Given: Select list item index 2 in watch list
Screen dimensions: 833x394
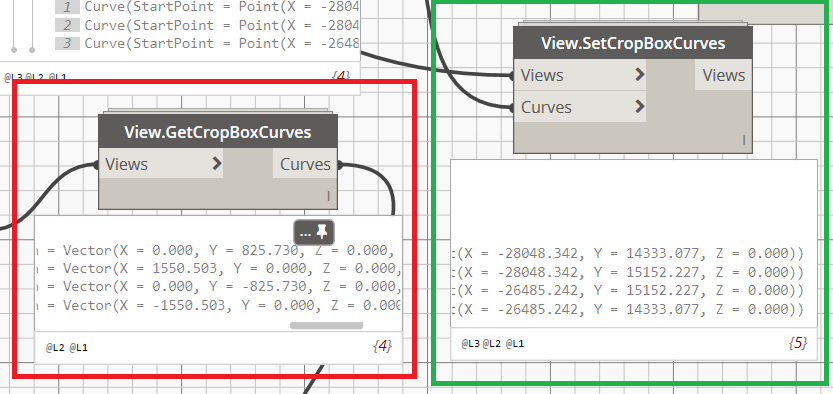Looking at the screenshot, I should (67, 25).
